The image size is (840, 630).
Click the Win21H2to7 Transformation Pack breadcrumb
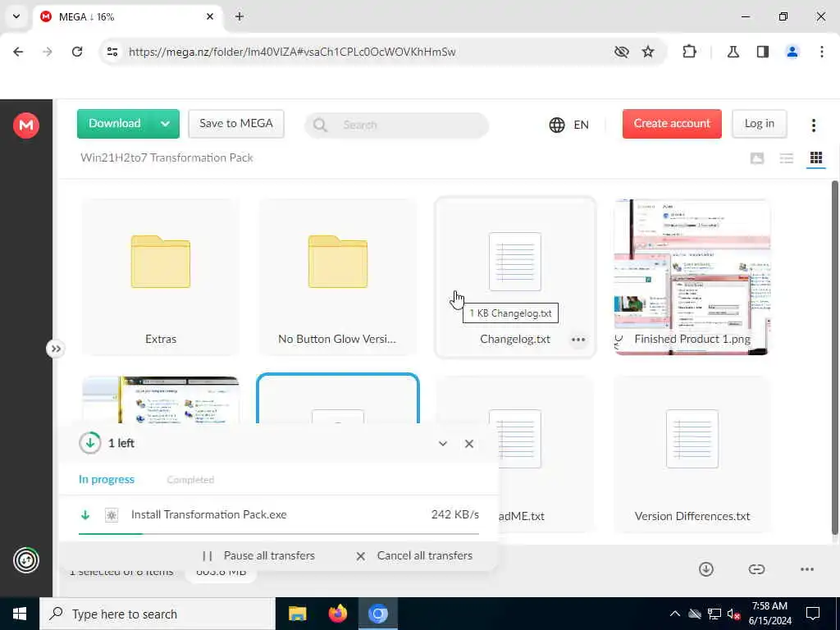[x=167, y=157]
